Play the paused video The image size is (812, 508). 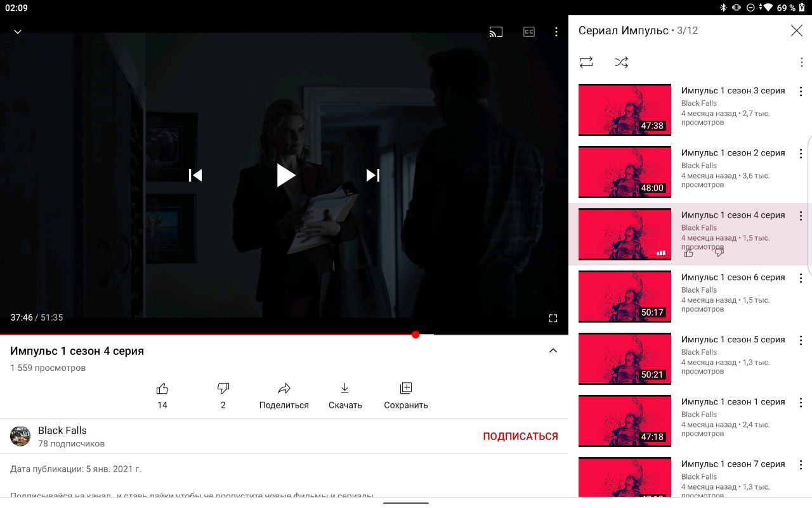[286, 175]
